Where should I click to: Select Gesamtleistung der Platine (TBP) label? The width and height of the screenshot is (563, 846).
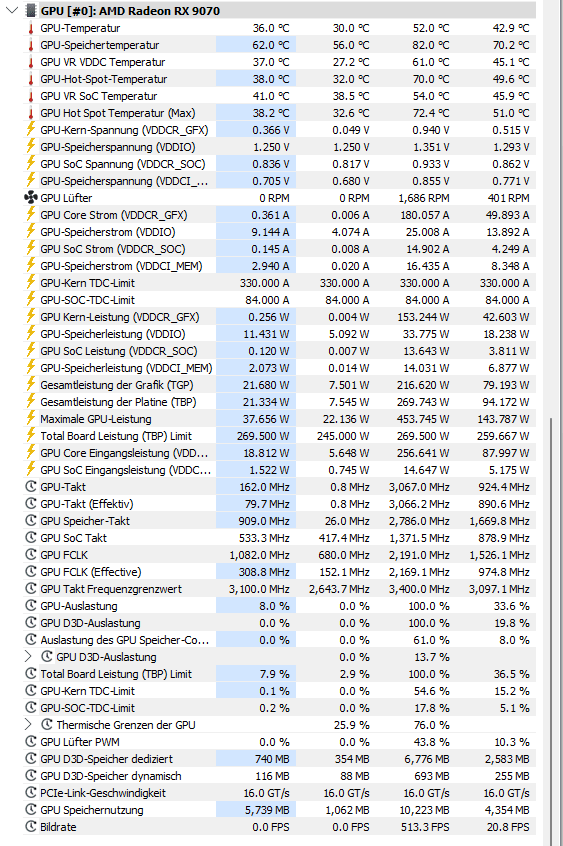(x=118, y=402)
